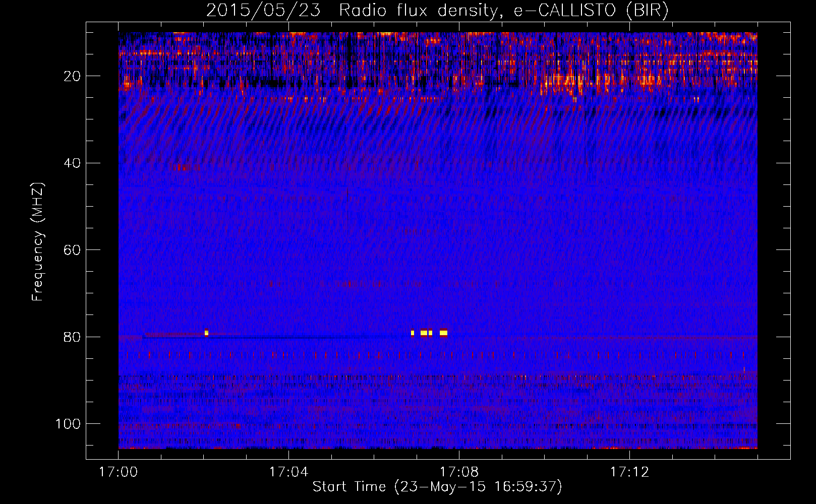Click the 17:08 time tick label
This screenshot has height=504, width=816.
459,472
